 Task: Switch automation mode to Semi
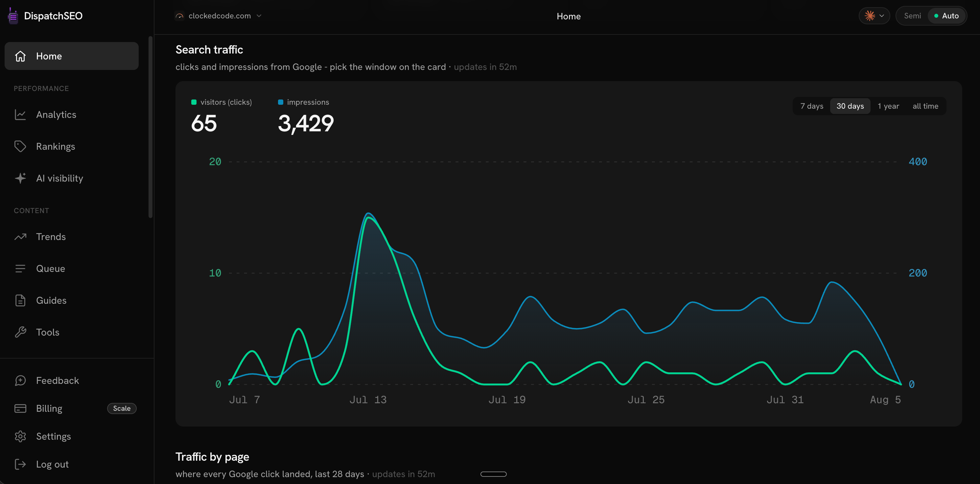click(x=912, y=16)
